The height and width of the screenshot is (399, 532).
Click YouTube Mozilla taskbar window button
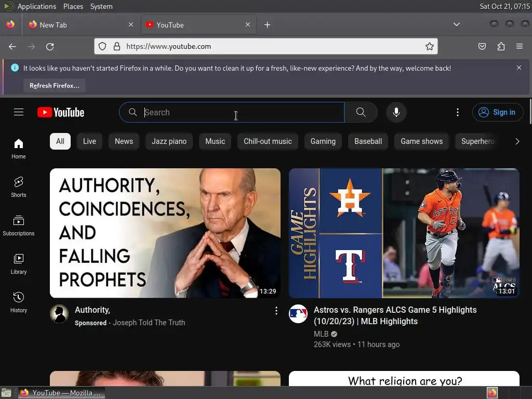(61, 393)
